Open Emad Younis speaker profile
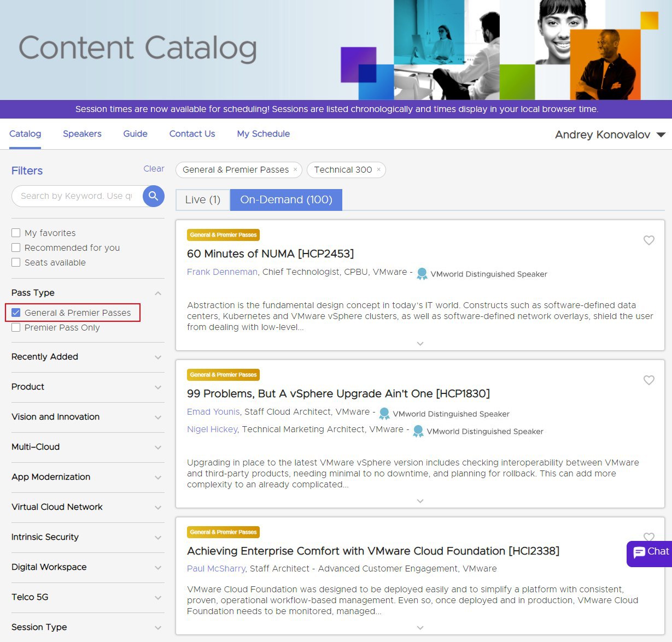 click(213, 411)
